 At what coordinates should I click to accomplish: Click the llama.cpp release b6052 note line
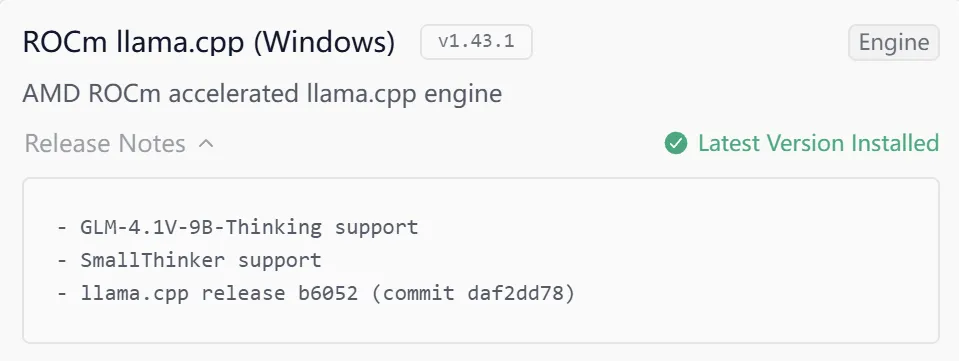316,294
